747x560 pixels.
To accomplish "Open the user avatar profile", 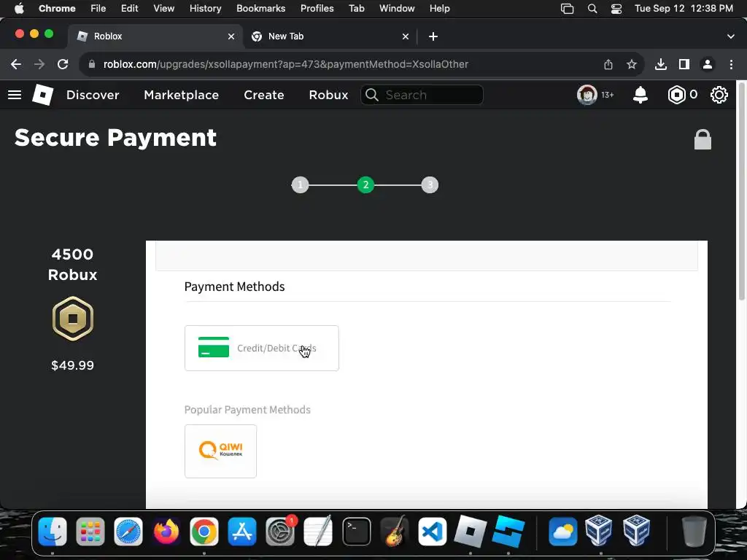I will coord(587,95).
